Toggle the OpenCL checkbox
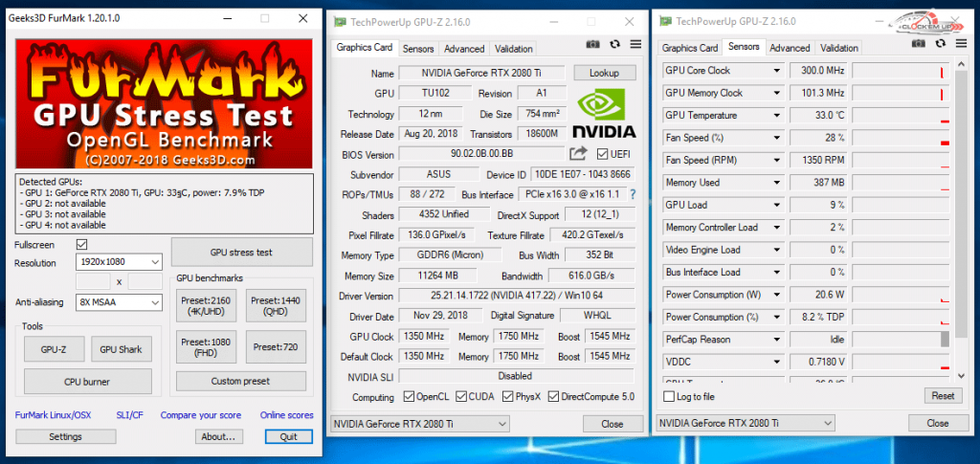 point(409,397)
